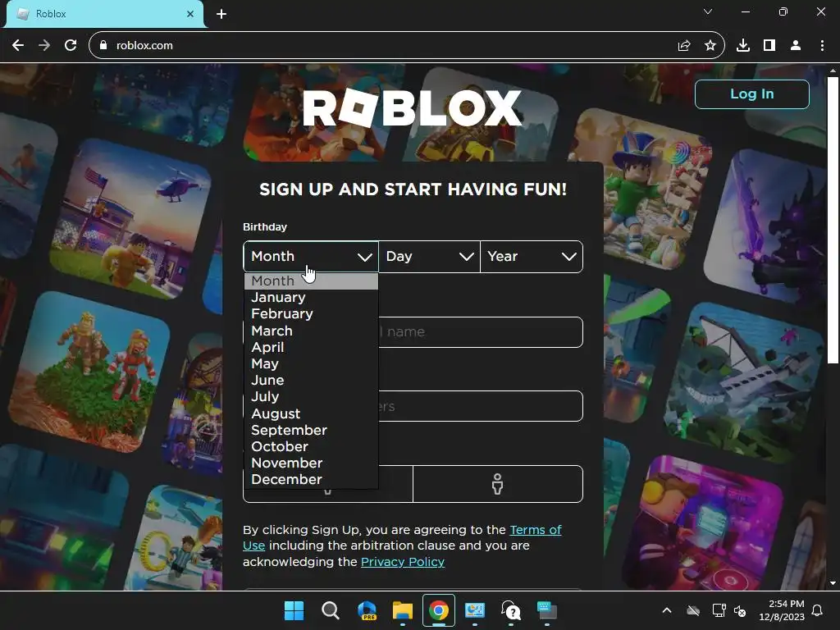This screenshot has height=630, width=840.
Task: Choose December from the month list
Action: [x=311, y=479]
